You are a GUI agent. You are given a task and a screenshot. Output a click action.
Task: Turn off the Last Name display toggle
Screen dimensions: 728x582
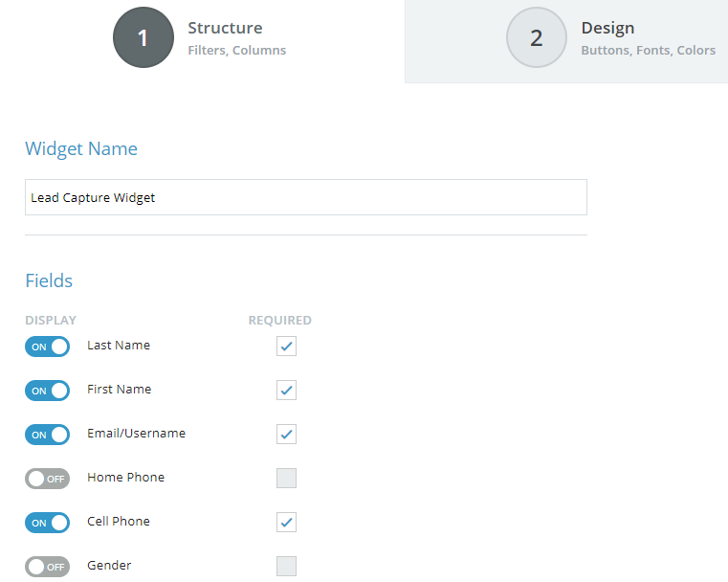tap(48, 347)
